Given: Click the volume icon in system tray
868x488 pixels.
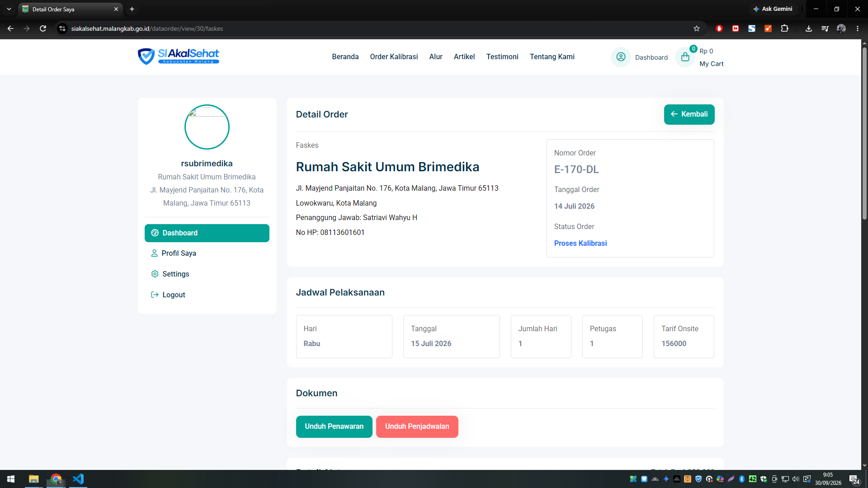Looking at the screenshot, I should click(796, 479).
